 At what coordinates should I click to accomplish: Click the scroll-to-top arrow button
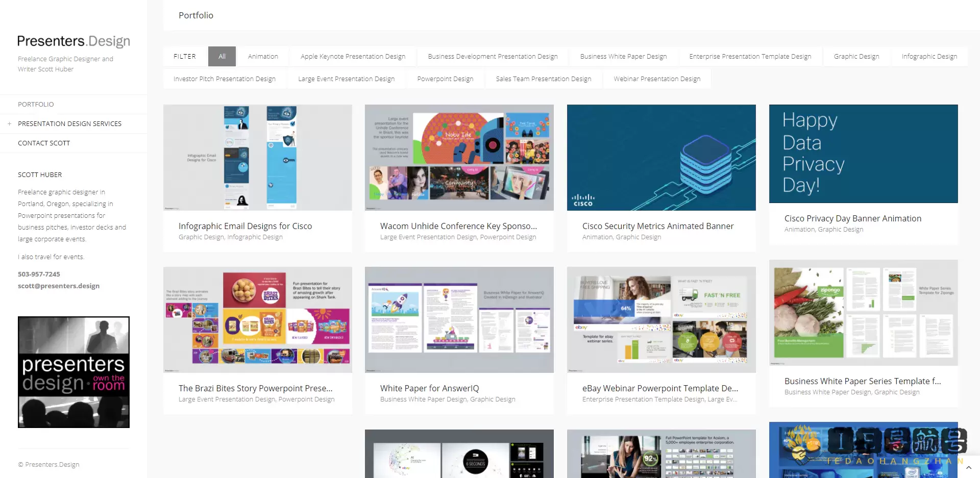(x=969, y=467)
